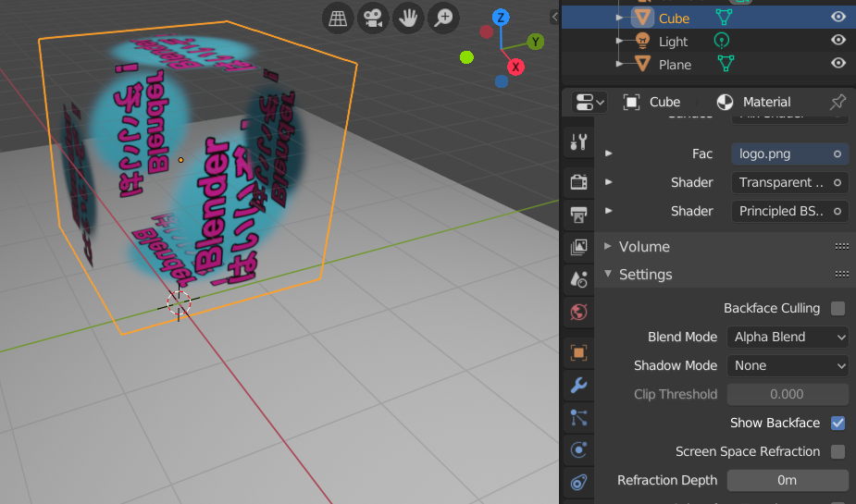Click the Plane mesh data icon in outliner

pos(726,63)
